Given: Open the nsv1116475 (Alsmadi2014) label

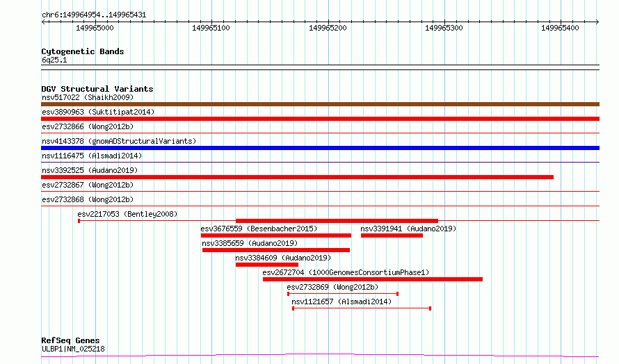Looking at the screenshot, I should (92, 156).
